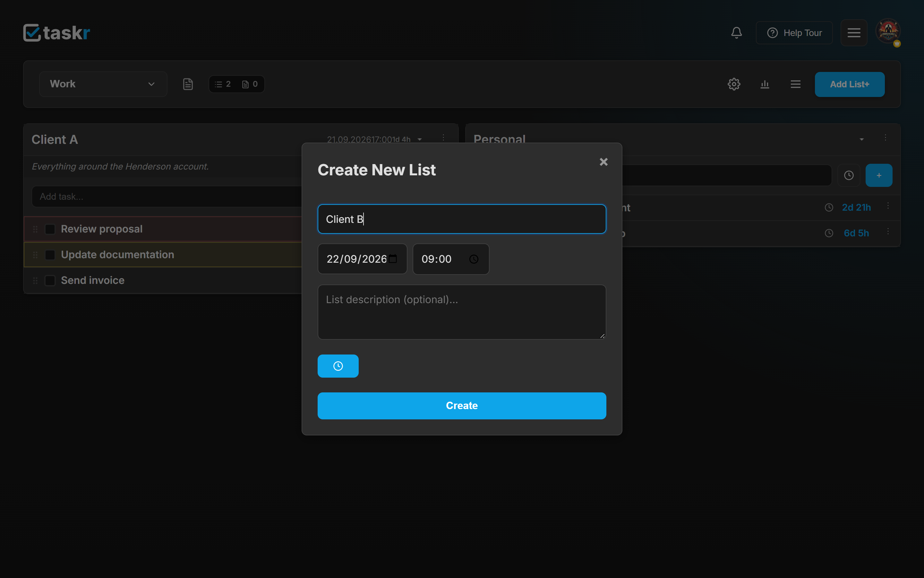Collapse the Personal list arrow
924x578 pixels.
862,140
